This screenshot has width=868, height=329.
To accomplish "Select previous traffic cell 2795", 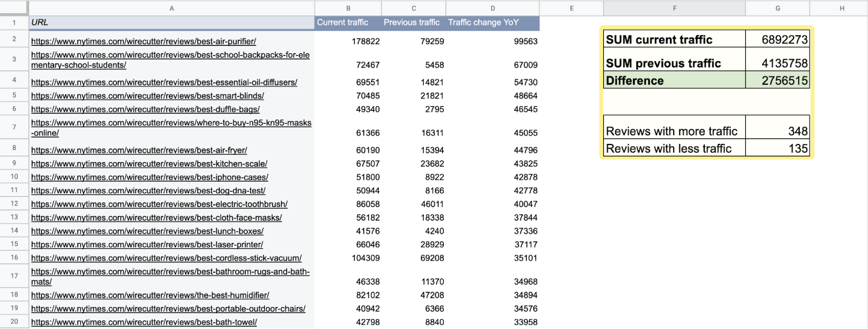I will (413, 109).
